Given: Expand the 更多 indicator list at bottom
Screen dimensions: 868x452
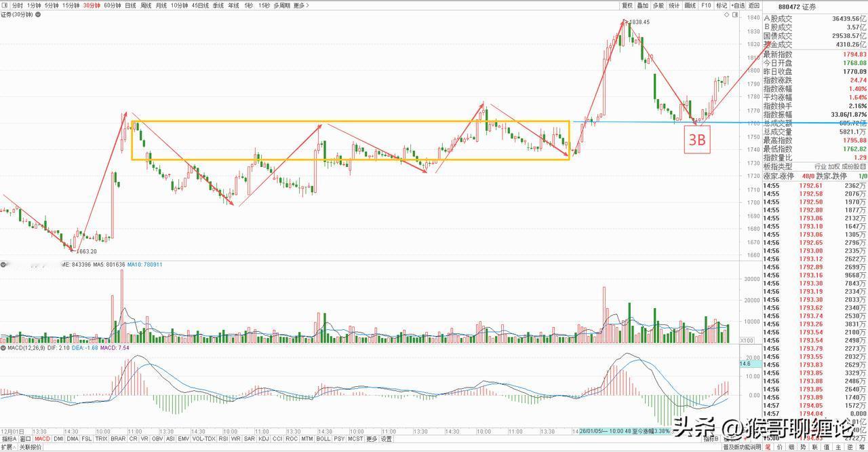Looking at the screenshot, I should click(x=372, y=438).
